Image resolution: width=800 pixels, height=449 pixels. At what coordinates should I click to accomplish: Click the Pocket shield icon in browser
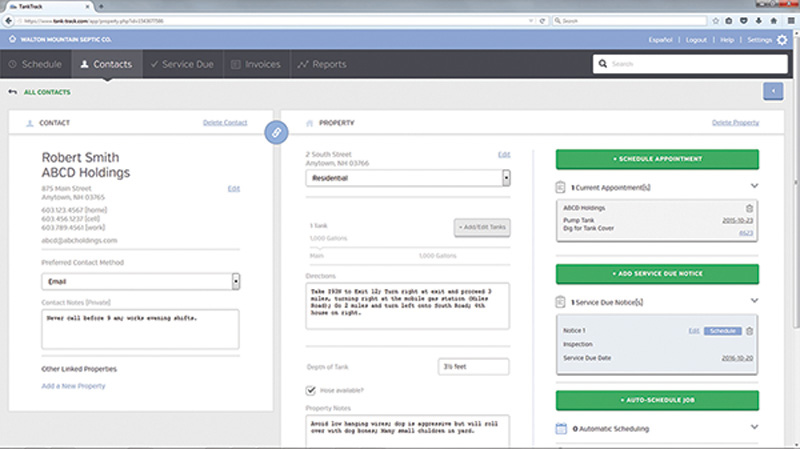744,21
